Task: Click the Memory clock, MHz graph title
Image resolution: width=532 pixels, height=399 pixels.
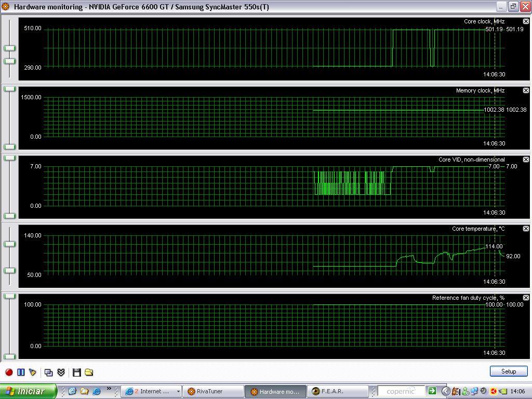Action: pyautogui.click(x=480, y=90)
